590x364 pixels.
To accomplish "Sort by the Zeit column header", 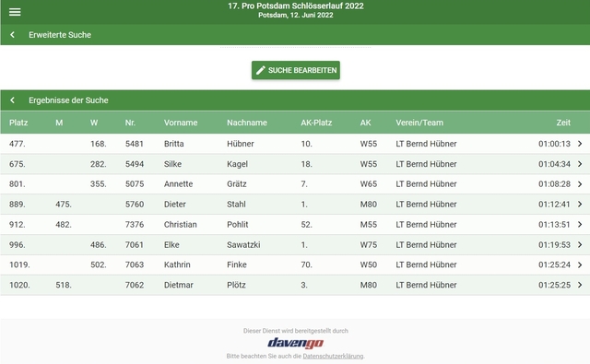I will click(563, 123).
